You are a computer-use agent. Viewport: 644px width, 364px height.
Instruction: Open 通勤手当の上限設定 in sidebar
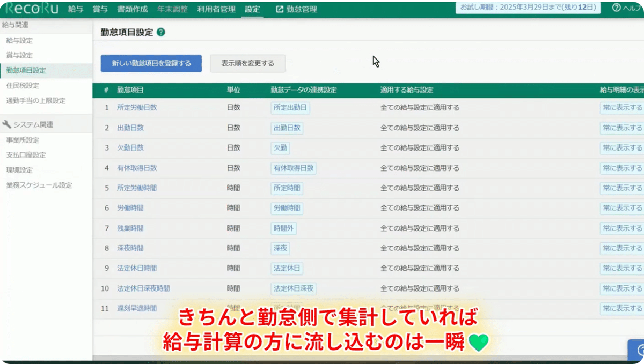[35, 101]
